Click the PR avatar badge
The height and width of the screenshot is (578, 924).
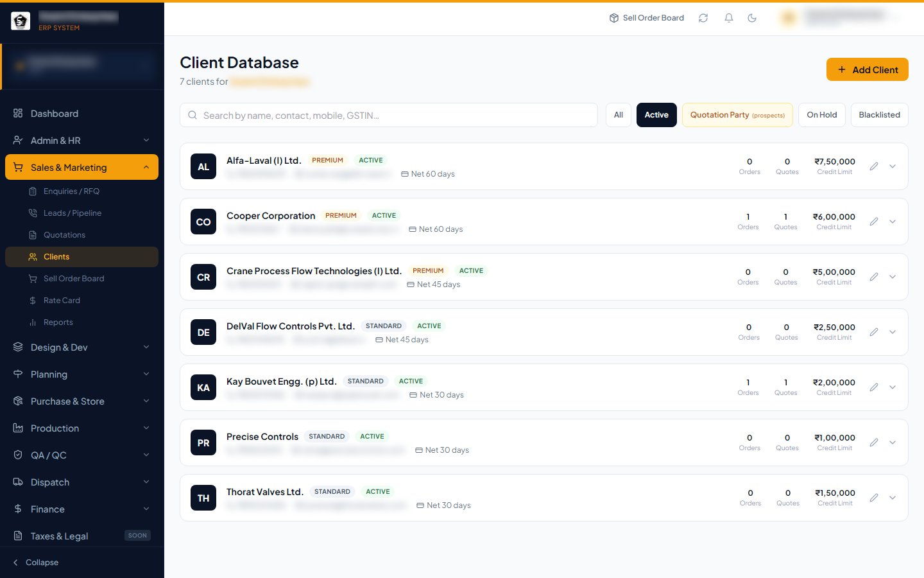click(x=203, y=442)
